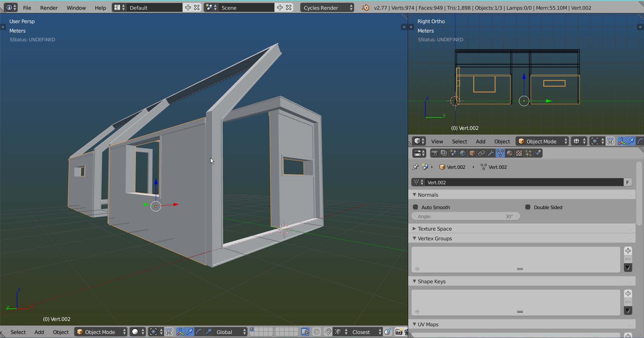Image resolution: width=644 pixels, height=338 pixels.
Task: Add a shape key with the plus button
Action: point(628,294)
